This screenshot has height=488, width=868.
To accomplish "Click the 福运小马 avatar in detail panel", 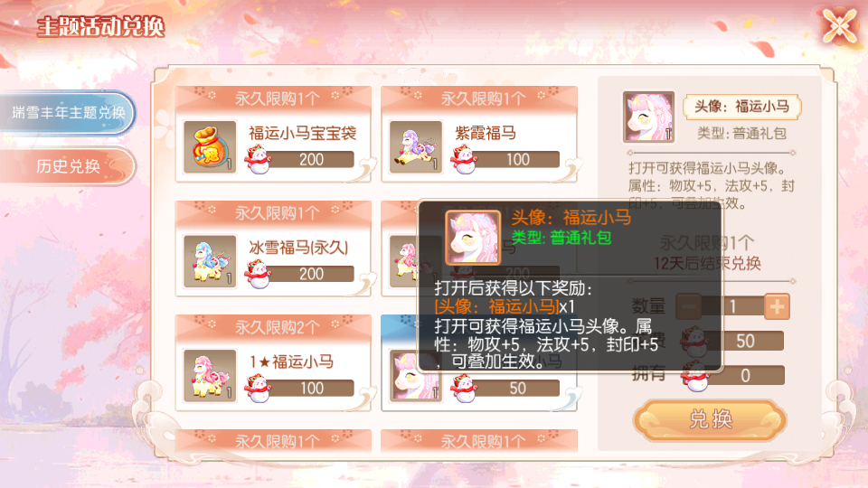I will (648, 117).
